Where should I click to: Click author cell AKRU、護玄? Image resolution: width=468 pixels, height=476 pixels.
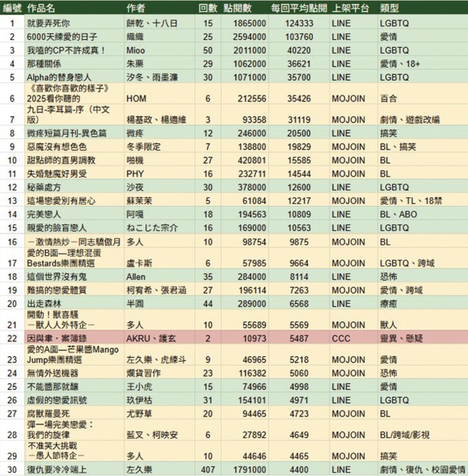tap(151, 338)
